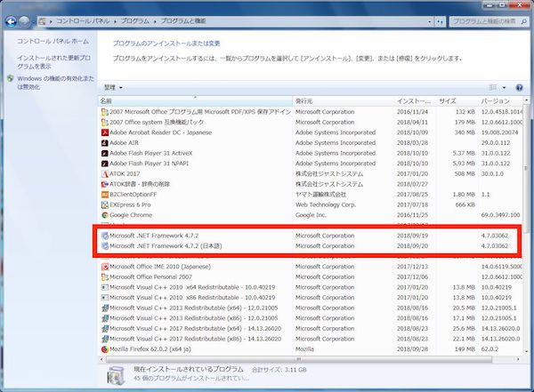Click install date 2018/09/19 of .NET Framework
534x392 pixels.
412,236
